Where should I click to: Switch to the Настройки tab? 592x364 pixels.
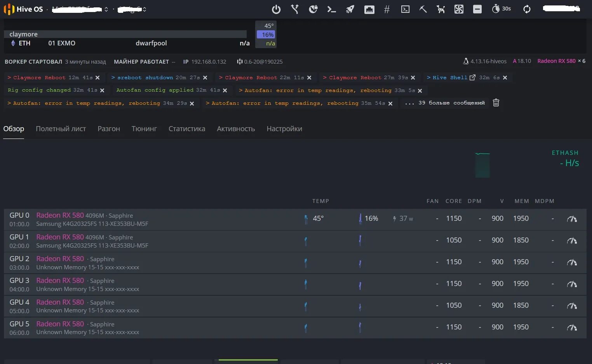click(x=284, y=129)
